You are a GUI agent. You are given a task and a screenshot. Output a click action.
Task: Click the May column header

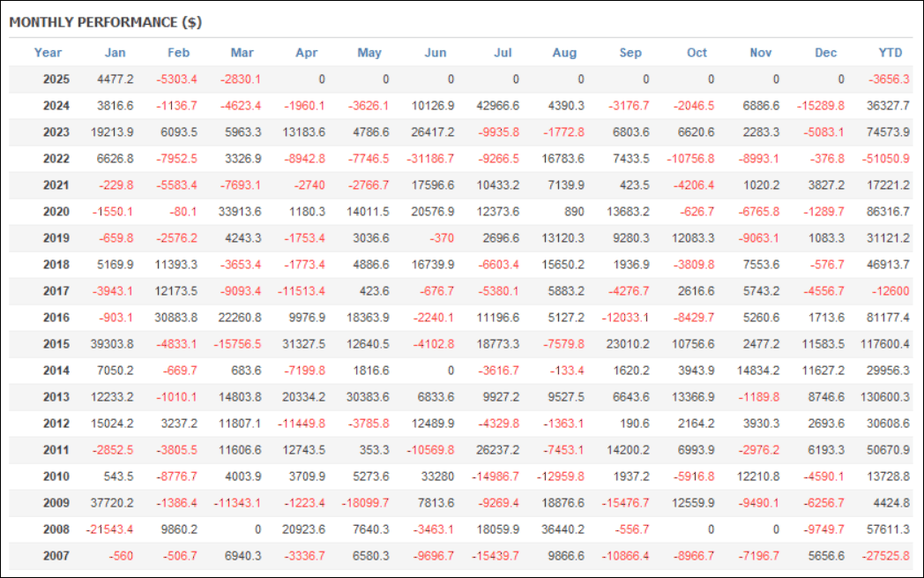(369, 52)
